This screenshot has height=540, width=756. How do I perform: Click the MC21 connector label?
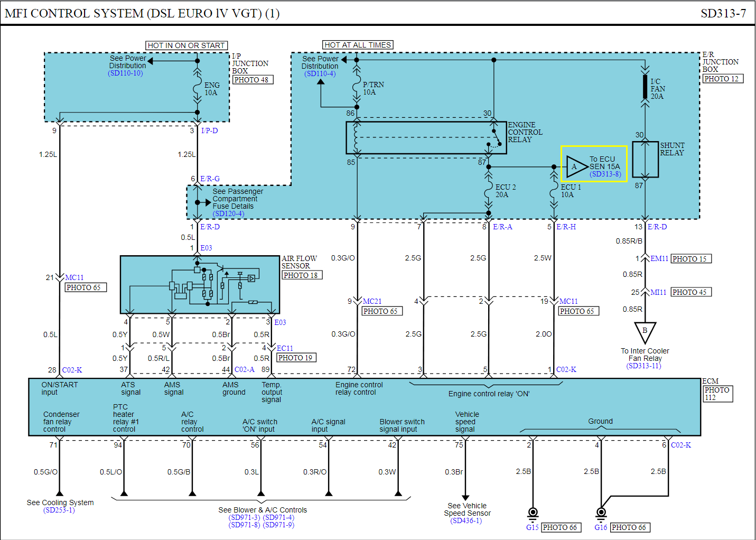pyautogui.click(x=372, y=301)
